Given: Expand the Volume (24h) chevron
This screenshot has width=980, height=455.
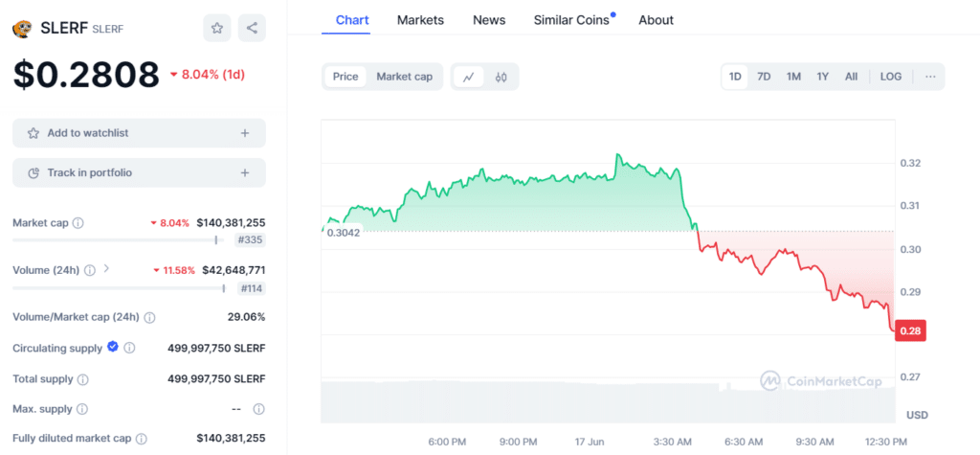Looking at the screenshot, I should coord(106,269).
